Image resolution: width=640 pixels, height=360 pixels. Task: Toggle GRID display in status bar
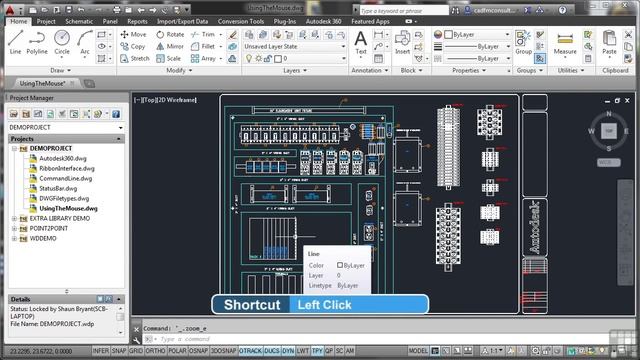tap(136, 351)
